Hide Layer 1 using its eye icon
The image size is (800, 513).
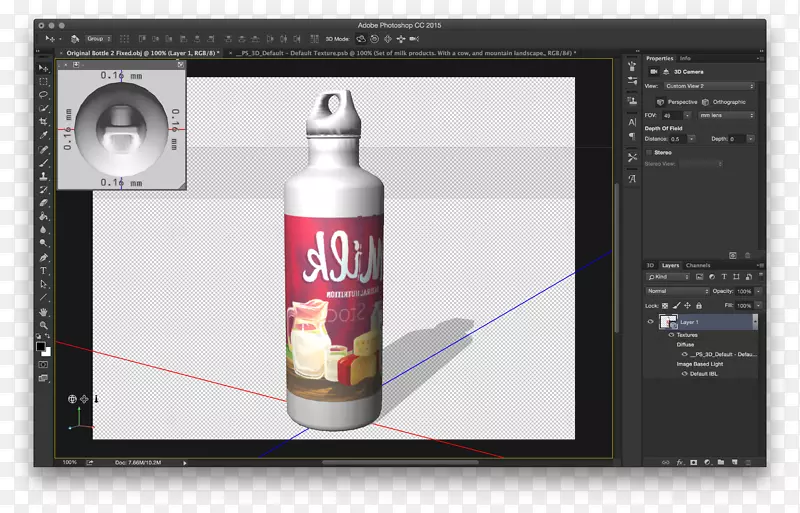pos(651,322)
